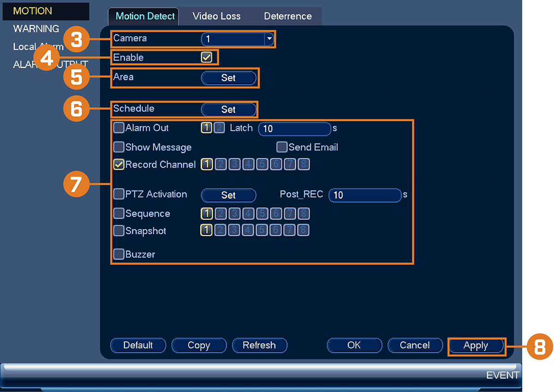554x392 pixels.
Task: Click the Post_REC seconds input field
Action: click(365, 195)
